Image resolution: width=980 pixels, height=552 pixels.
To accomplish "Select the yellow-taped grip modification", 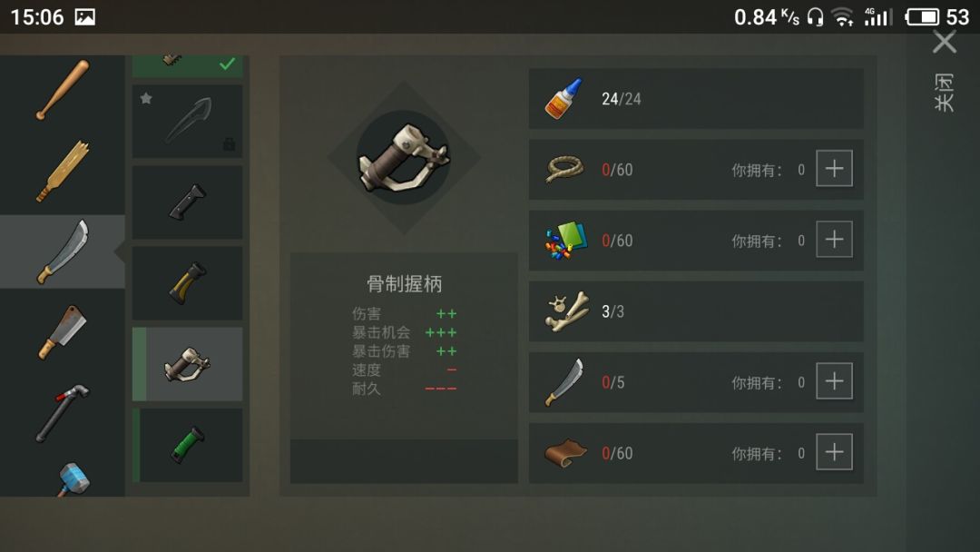I will tap(188, 282).
